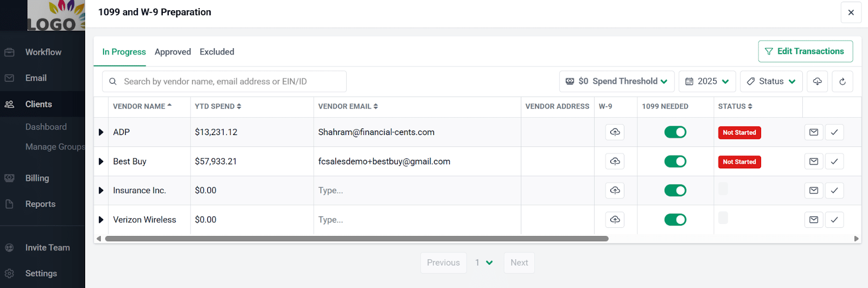Open the Status filter dropdown
The height and width of the screenshot is (288, 868).
[771, 81]
